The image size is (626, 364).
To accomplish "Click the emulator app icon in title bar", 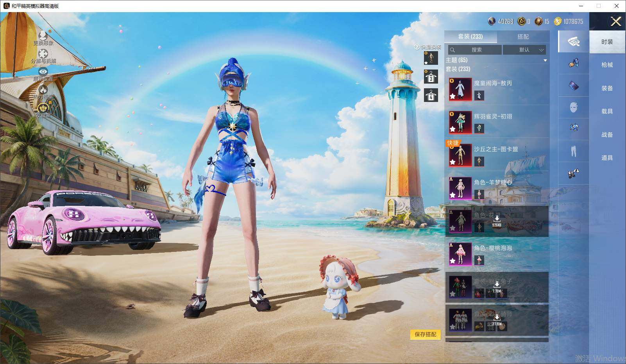I will pyautogui.click(x=6, y=6).
